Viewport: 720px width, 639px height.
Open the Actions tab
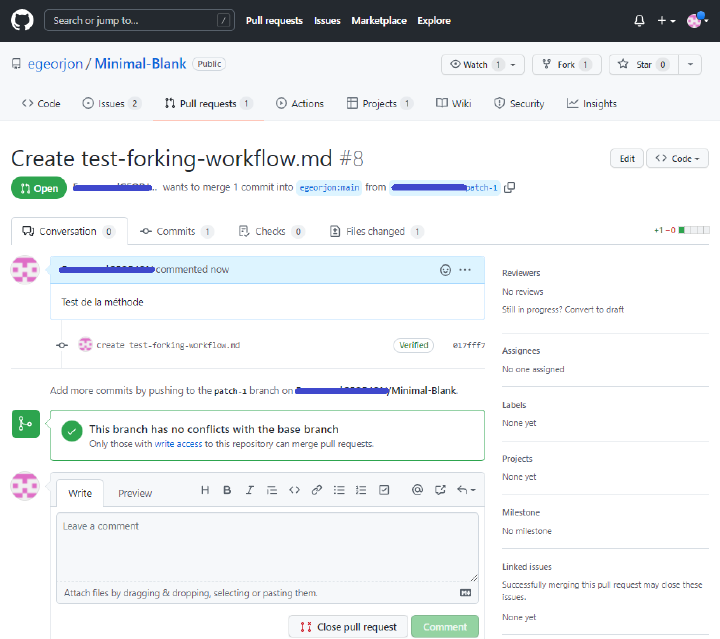(300, 104)
